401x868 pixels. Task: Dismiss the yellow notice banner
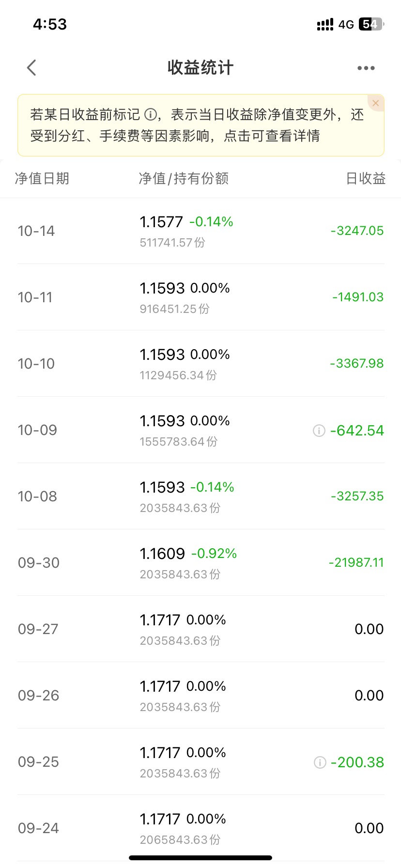[x=375, y=103]
